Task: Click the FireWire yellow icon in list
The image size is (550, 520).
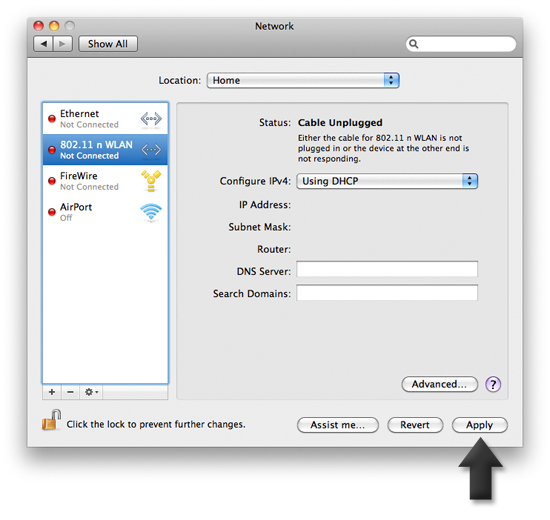Action: [151, 181]
